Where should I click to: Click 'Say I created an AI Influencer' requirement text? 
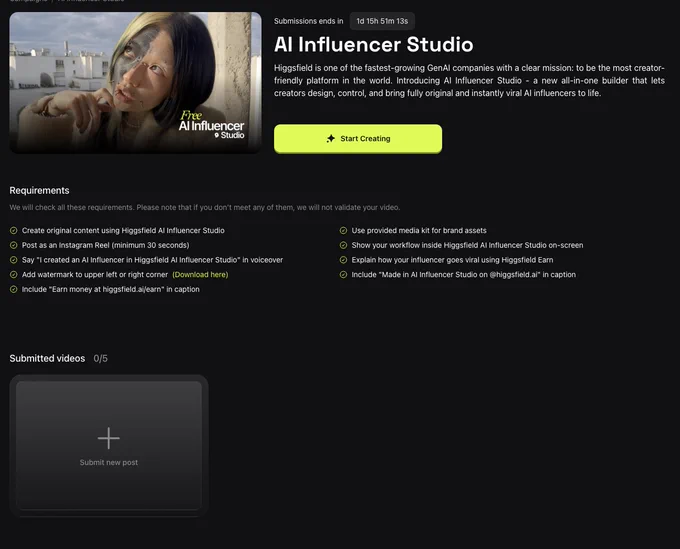click(152, 260)
